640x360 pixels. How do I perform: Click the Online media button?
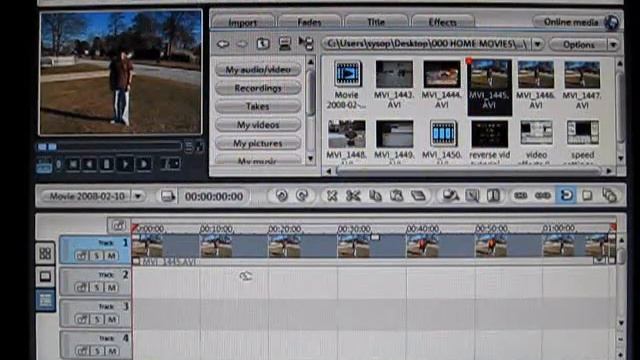pos(570,22)
